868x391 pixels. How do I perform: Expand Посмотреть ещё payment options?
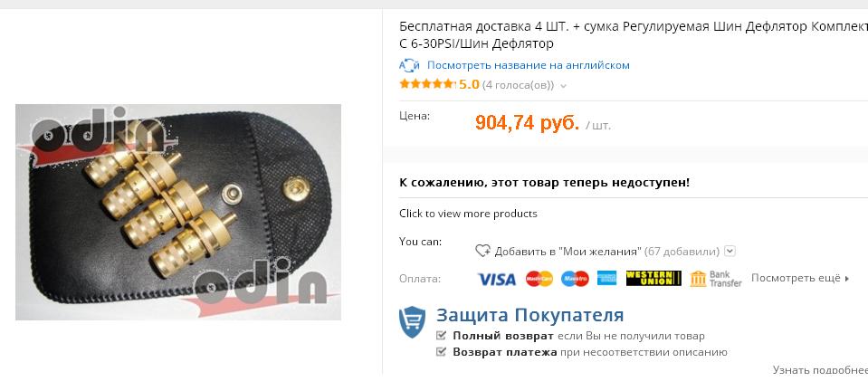pyautogui.click(x=800, y=278)
